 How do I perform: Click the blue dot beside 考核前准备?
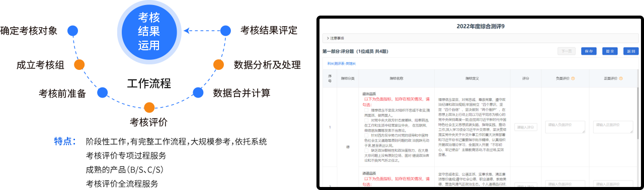103,92
